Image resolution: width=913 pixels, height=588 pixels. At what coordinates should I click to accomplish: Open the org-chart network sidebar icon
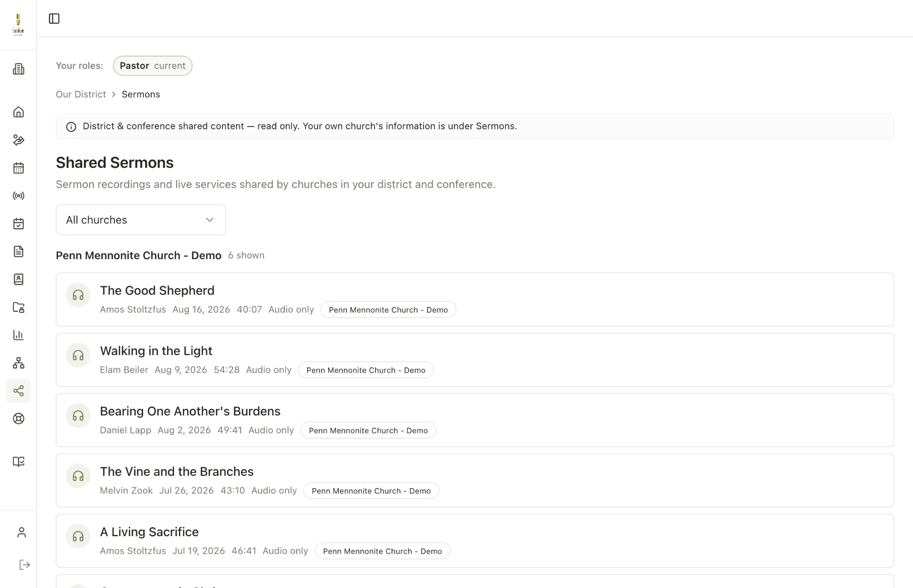pos(19,363)
